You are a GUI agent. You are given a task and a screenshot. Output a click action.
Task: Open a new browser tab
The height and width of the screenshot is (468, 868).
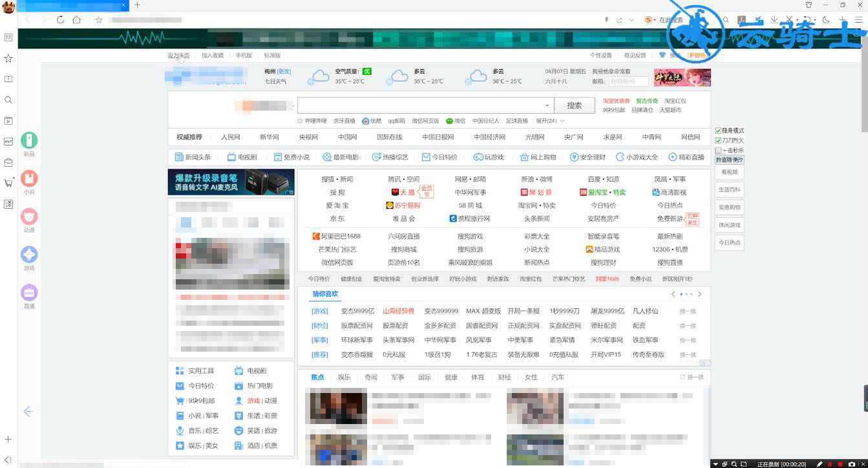(137, 5)
